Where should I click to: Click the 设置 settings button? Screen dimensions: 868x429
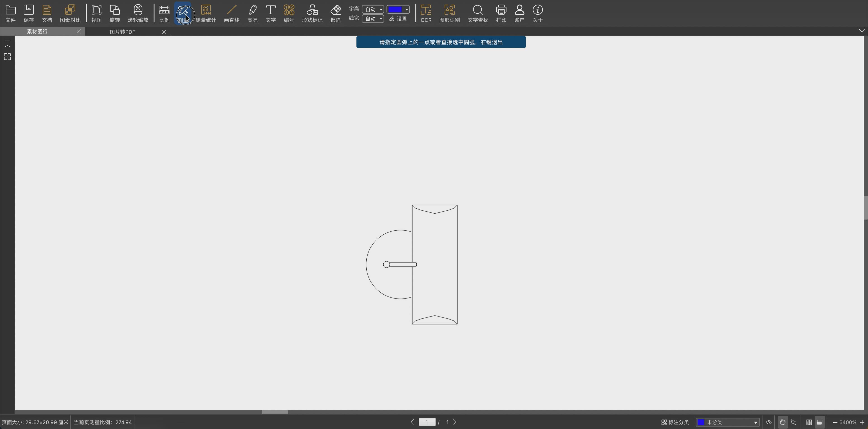[398, 19]
